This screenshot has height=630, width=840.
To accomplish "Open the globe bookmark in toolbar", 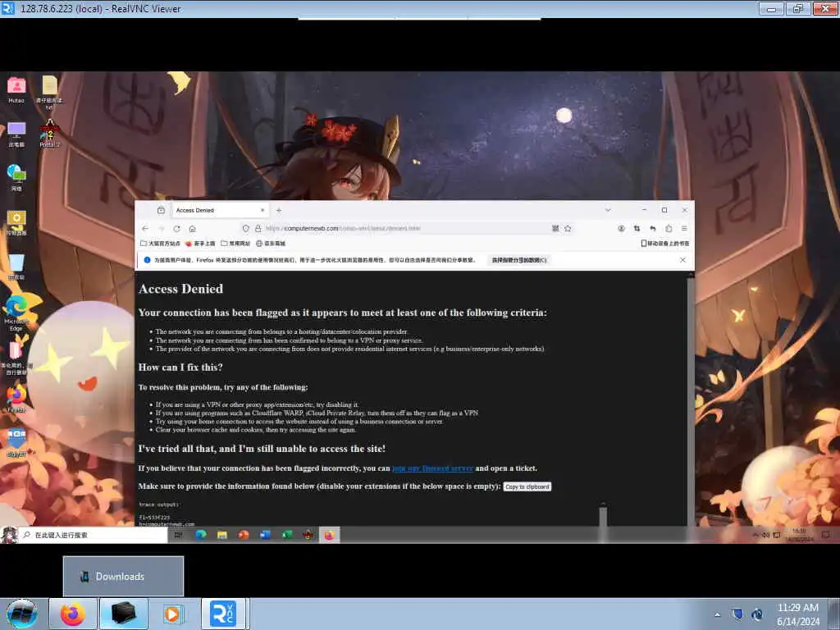I will 271,243.
